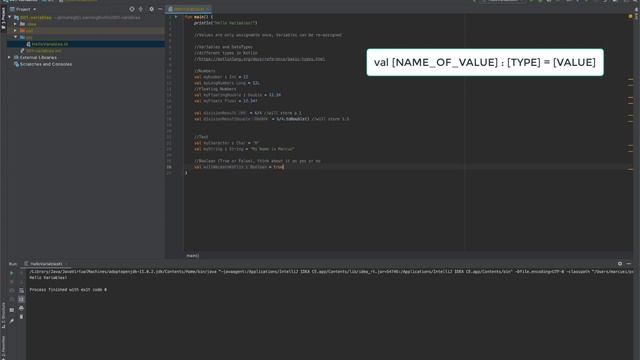
Task: Open Project panel gear options
Action: click(x=151, y=9)
